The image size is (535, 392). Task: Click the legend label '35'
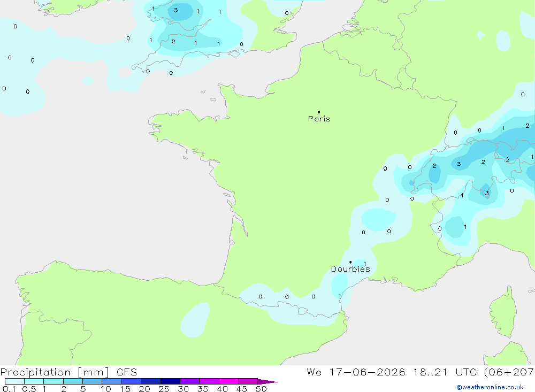pos(203,389)
